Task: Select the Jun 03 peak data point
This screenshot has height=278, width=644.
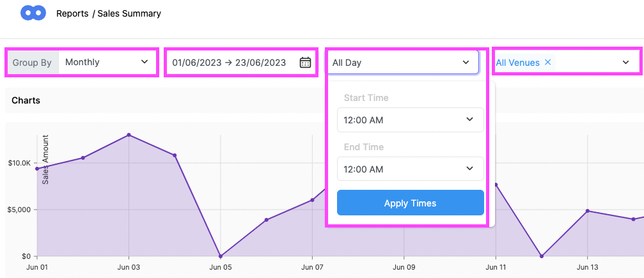Action: coord(129,135)
